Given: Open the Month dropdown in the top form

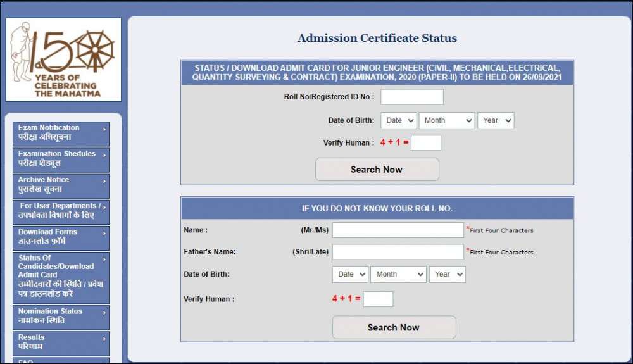Looking at the screenshot, I should (446, 120).
